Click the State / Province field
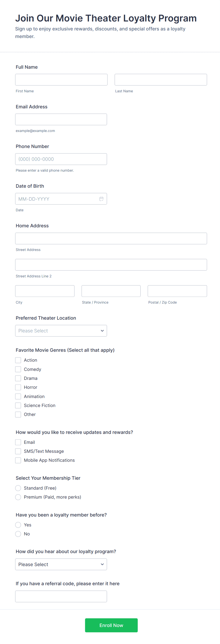 (x=111, y=291)
